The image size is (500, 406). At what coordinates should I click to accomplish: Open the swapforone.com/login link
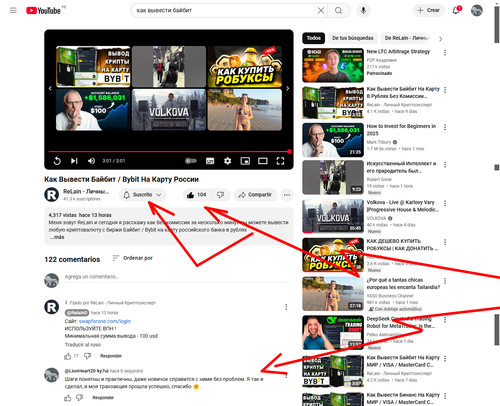(105, 321)
